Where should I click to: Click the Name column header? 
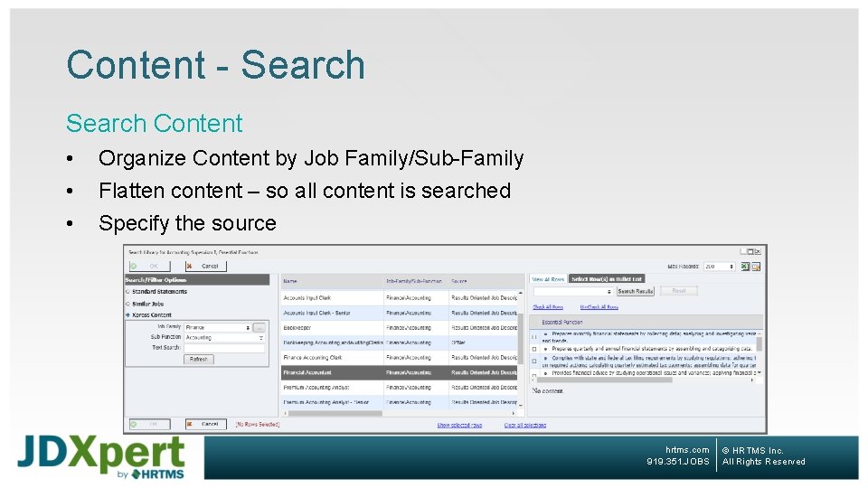[332, 281]
